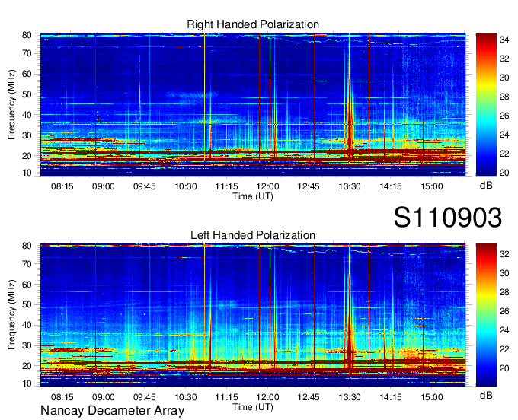The image size is (518, 420).
Task: Click the 28 tick on the Left Handed color bar
Action: pyautogui.click(x=504, y=292)
